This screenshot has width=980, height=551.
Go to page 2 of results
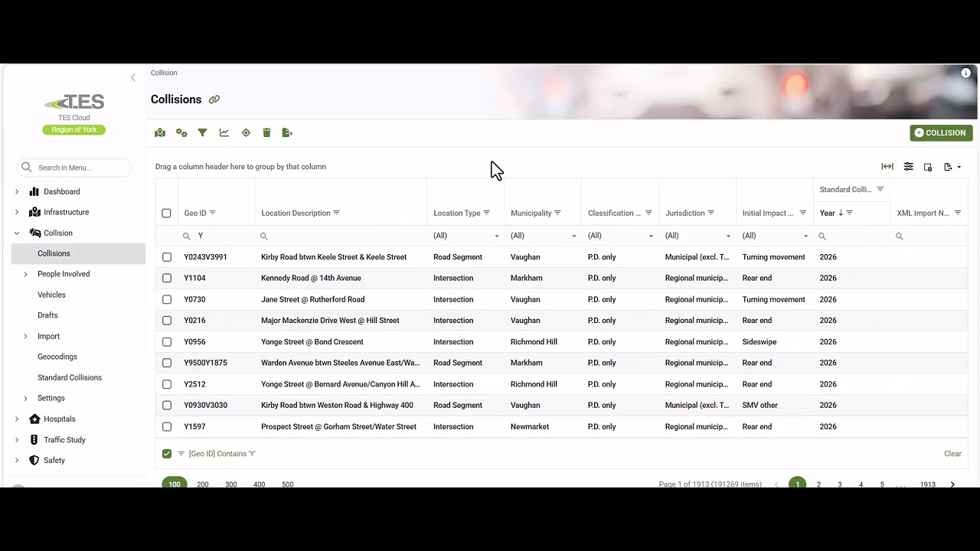pyautogui.click(x=818, y=484)
